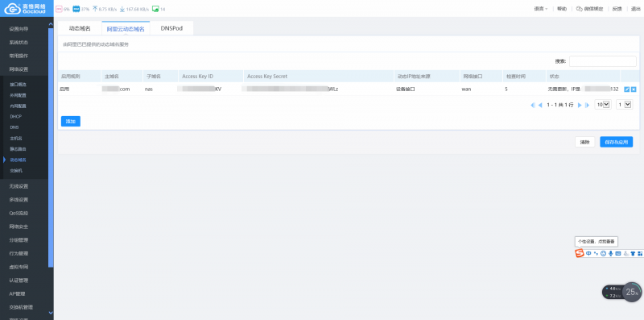Switch to the 动态域名 tab

[80, 28]
